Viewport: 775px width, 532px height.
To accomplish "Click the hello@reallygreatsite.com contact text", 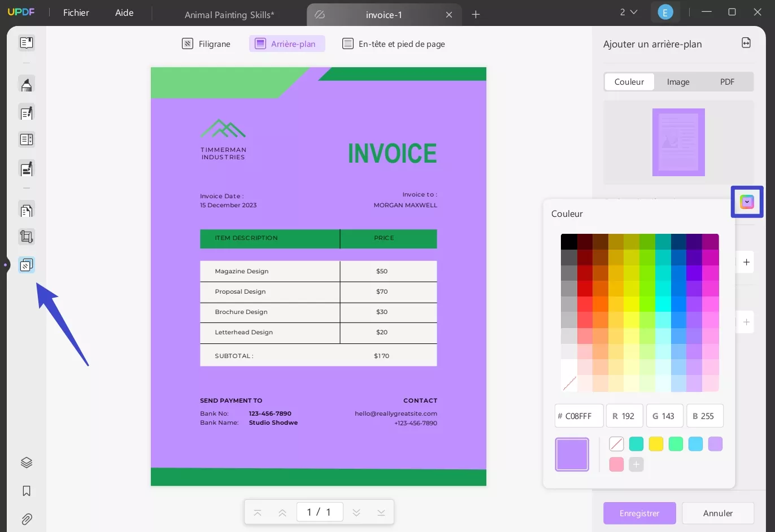I will point(396,413).
